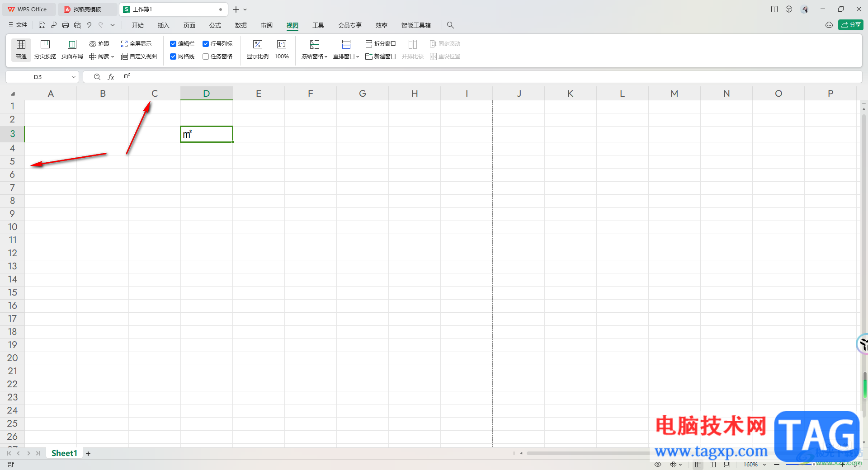Toggle the Formula Bar (编辑栏) checkbox
This screenshot has height=470, width=868.
173,44
